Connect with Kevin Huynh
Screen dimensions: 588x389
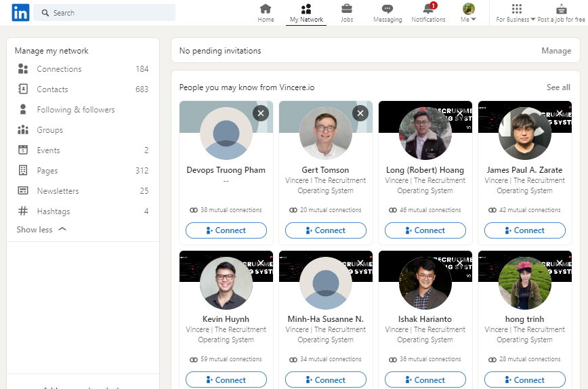tap(226, 380)
